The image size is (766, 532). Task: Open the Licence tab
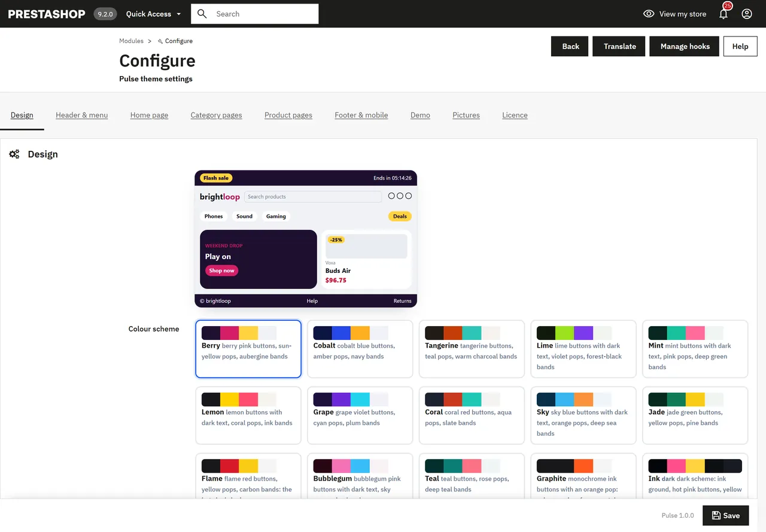tap(515, 115)
